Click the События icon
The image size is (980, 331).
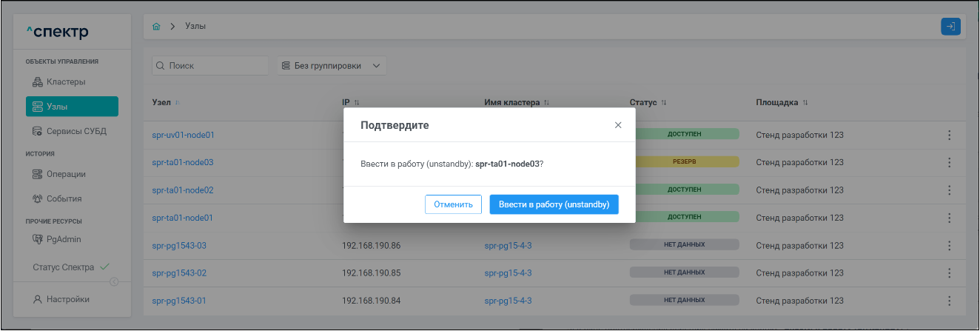click(x=38, y=198)
